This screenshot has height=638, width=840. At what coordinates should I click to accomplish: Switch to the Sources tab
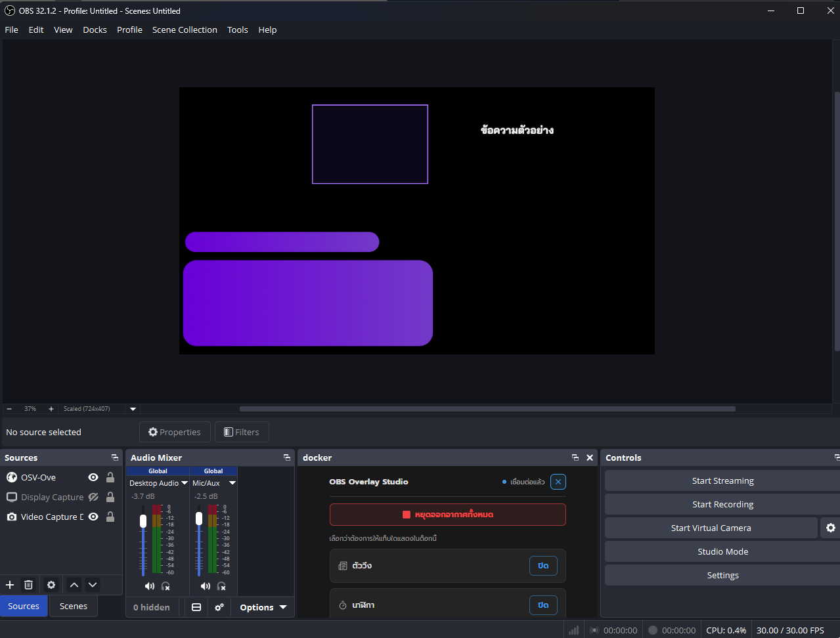[24, 606]
